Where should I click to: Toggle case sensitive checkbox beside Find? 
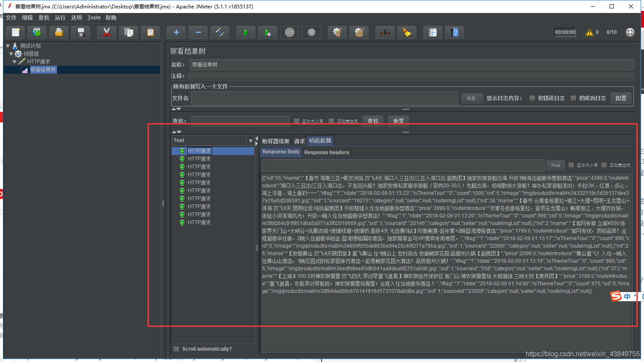click(x=571, y=165)
